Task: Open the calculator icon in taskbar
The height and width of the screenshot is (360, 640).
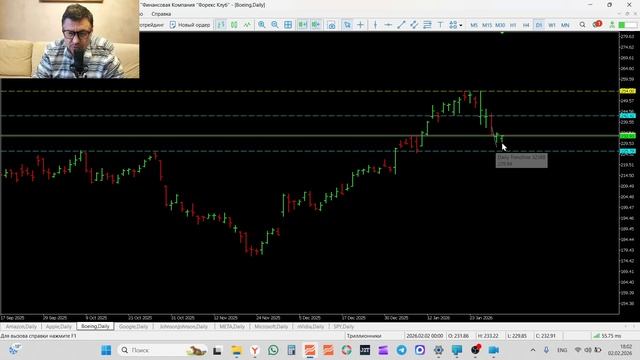Action: pos(291,350)
